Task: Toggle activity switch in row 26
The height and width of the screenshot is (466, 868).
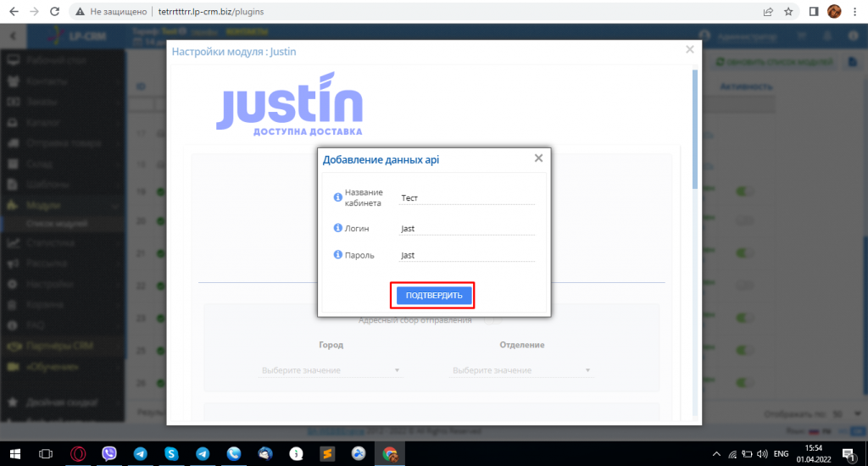Action: [x=744, y=382]
